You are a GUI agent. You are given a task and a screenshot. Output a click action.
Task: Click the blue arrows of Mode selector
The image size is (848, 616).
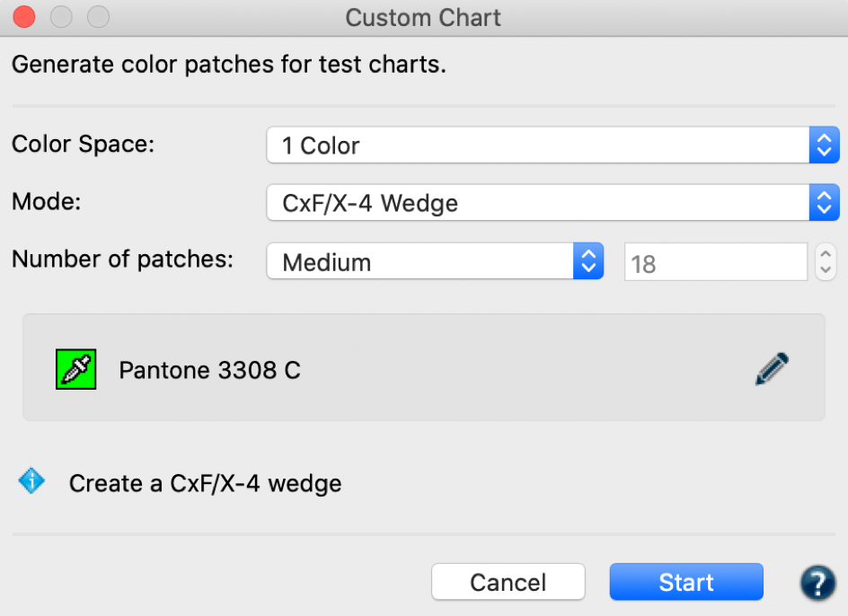[x=825, y=203]
